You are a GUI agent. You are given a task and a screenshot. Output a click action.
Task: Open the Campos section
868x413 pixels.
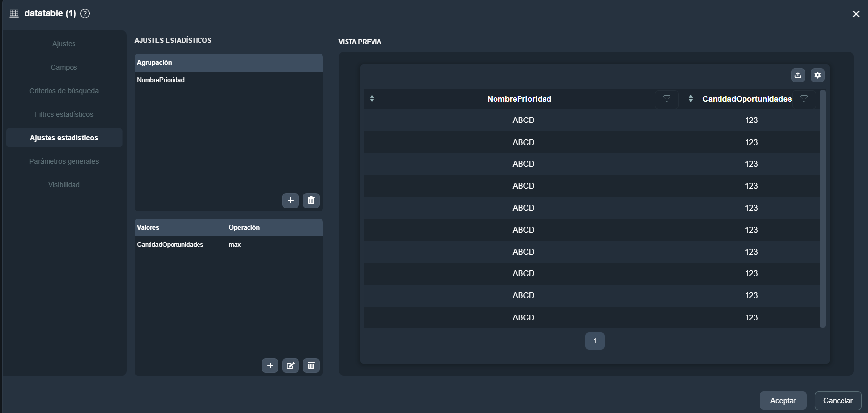64,67
